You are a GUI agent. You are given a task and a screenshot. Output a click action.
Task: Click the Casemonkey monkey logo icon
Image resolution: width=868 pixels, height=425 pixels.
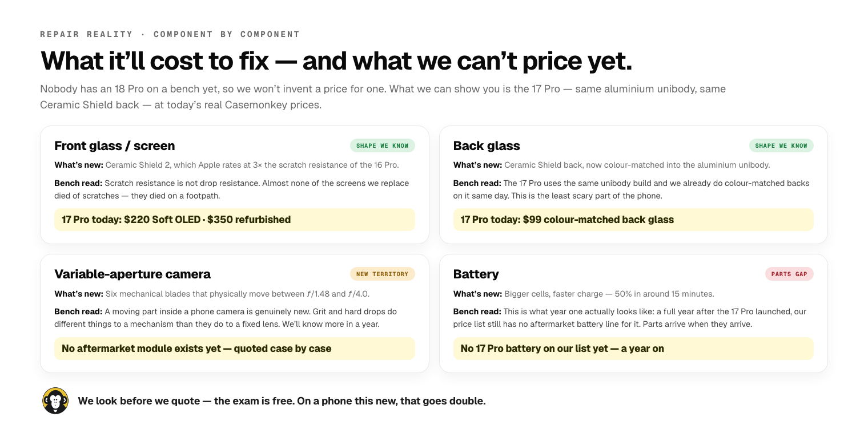pyautogui.click(x=55, y=400)
